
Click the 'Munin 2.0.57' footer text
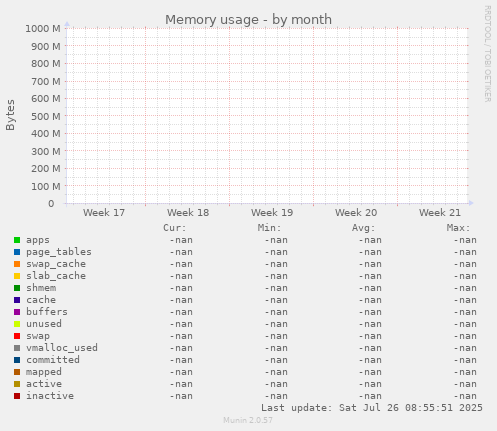click(x=248, y=420)
